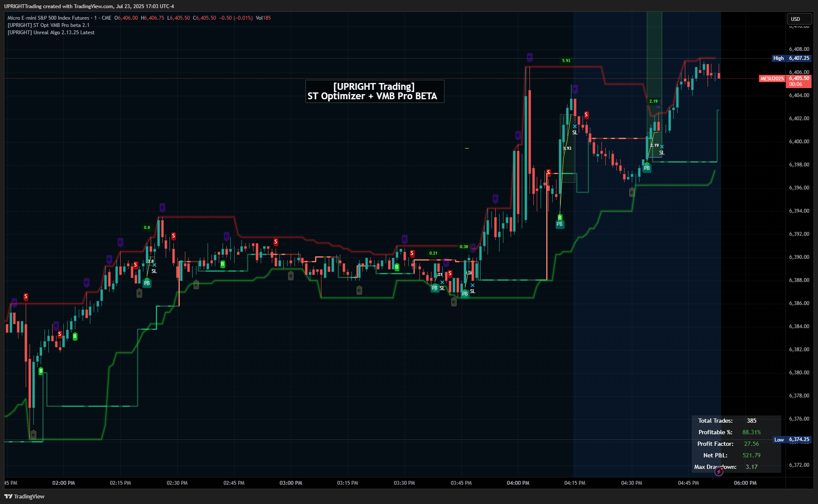Click the TradingView logo at bottom left
Image resolution: width=818 pixels, height=504 pixels.
[x=24, y=496]
